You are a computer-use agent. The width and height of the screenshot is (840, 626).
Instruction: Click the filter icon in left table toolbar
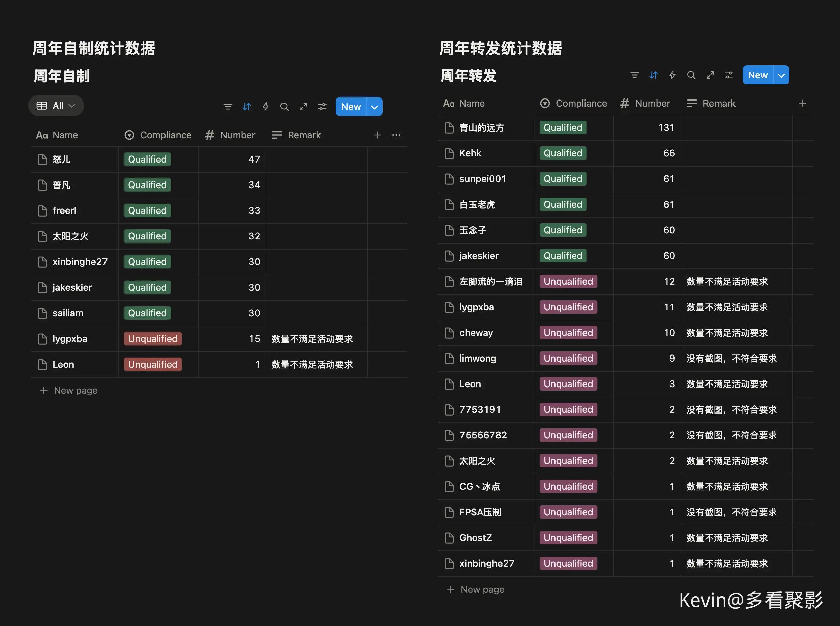pos(228,107)
